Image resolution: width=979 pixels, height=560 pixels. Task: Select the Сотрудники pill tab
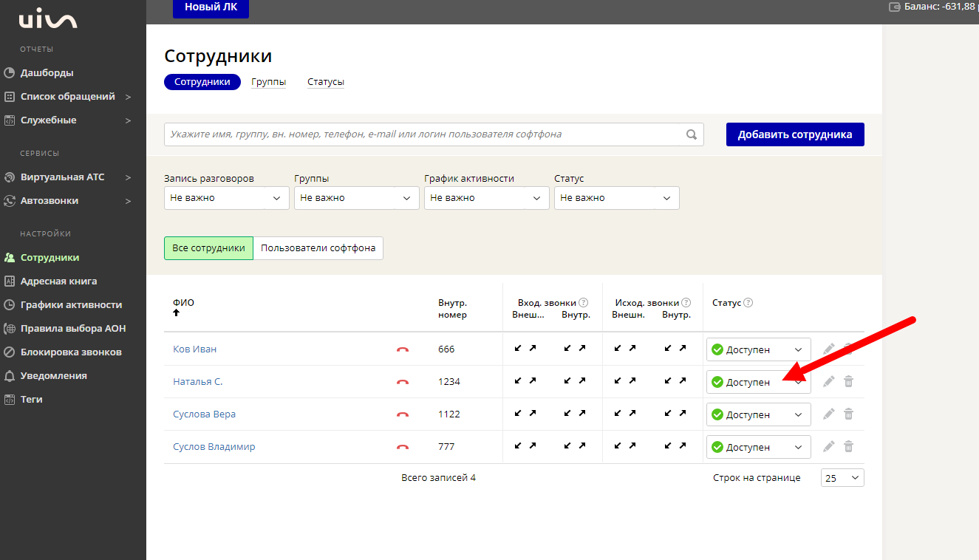(x=202, y=82)
